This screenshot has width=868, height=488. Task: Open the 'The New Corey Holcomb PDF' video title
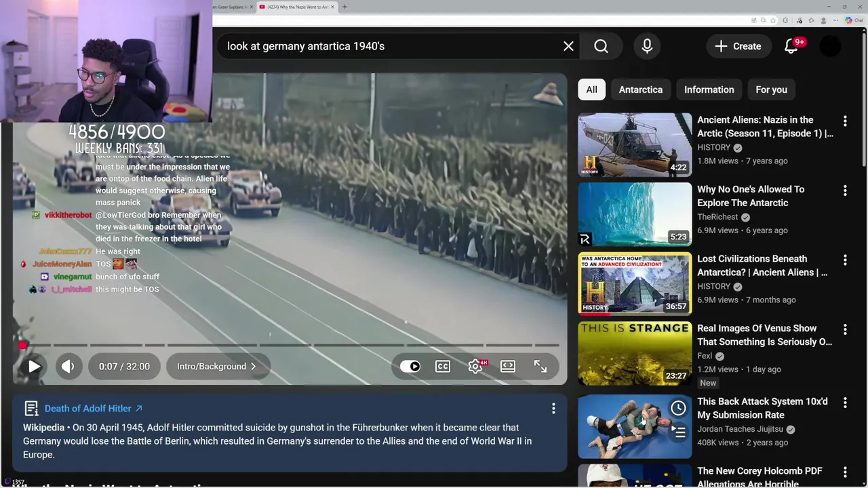[x=759, y=476]
